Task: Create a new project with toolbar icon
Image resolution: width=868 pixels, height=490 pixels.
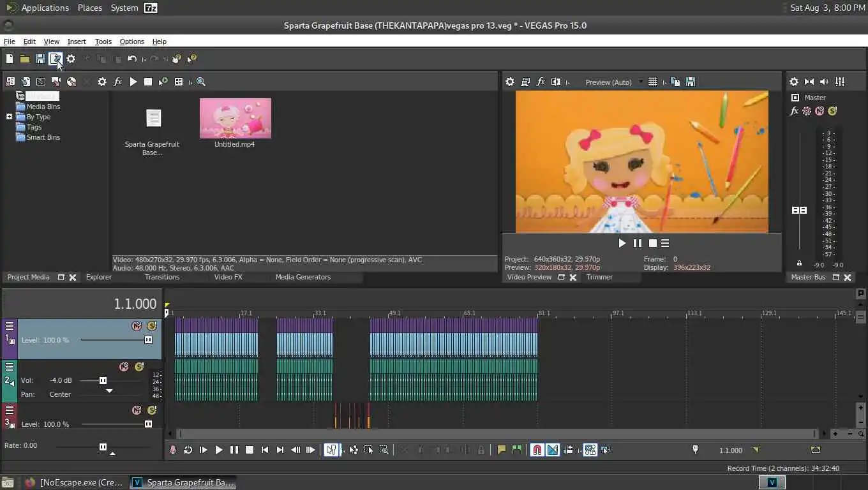Action: (x=10, y=59)
